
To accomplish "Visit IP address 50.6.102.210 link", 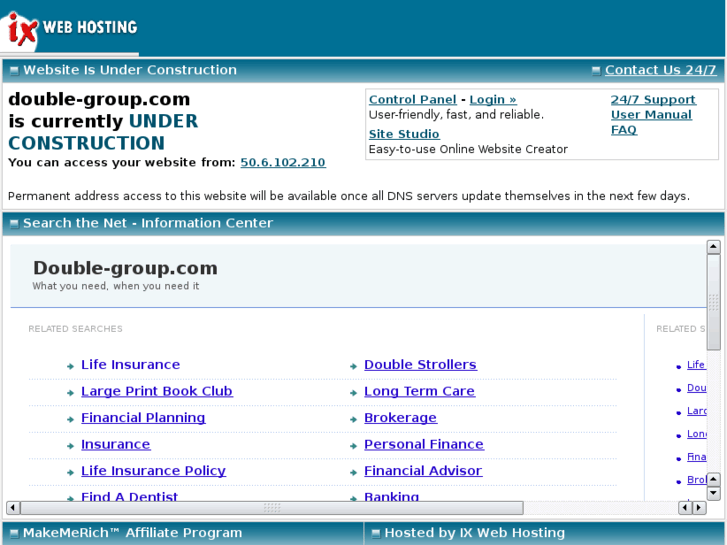I will [283, 162].
